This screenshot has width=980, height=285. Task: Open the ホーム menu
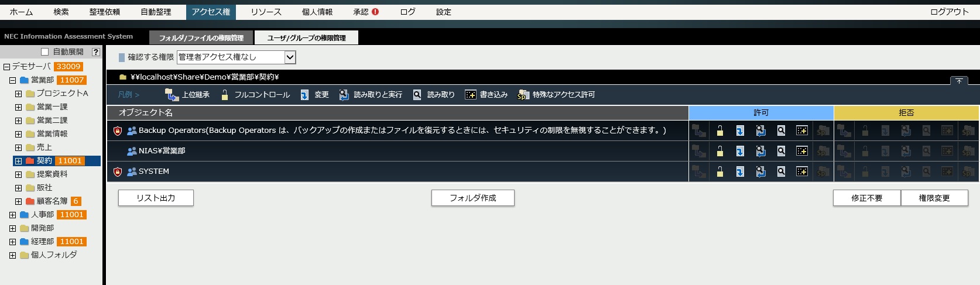click(x=21, y=12)
